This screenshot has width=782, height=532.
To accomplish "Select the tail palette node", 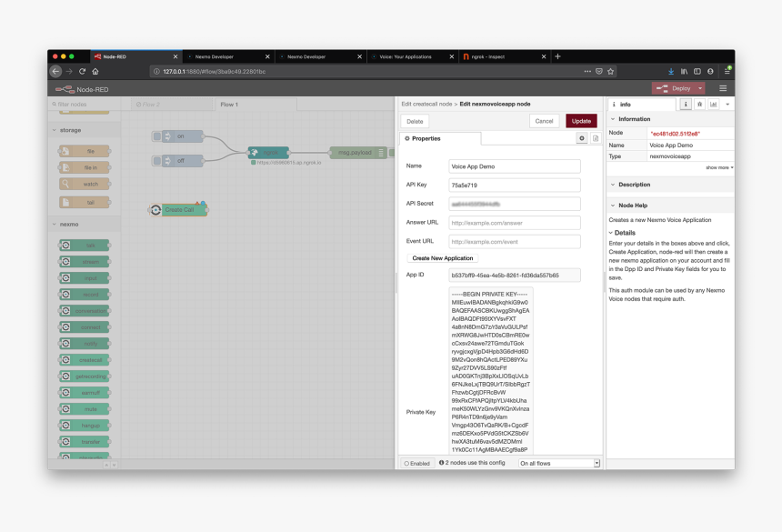I will [x=85, y=202].
